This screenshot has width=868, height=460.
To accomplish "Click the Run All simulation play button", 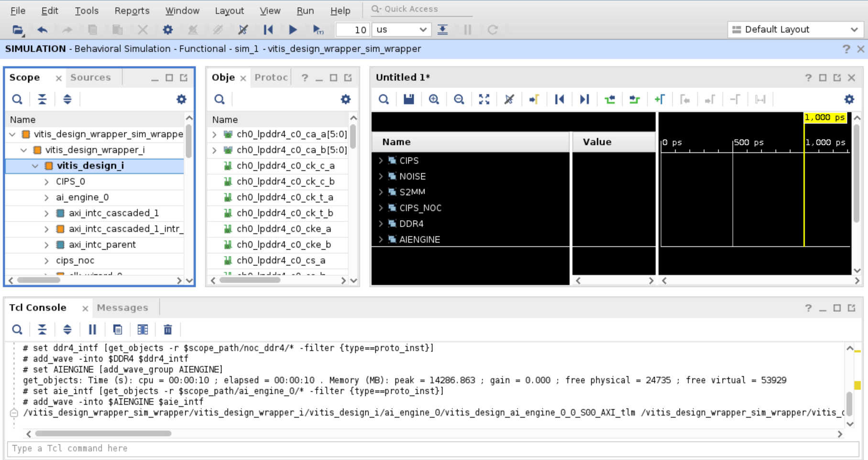I will point(293,30).
